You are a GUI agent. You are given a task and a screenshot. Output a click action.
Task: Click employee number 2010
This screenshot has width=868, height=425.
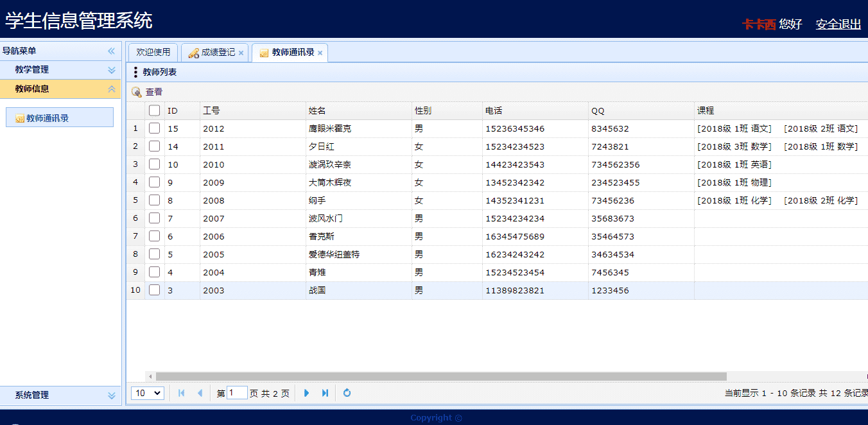pos(214,164)
